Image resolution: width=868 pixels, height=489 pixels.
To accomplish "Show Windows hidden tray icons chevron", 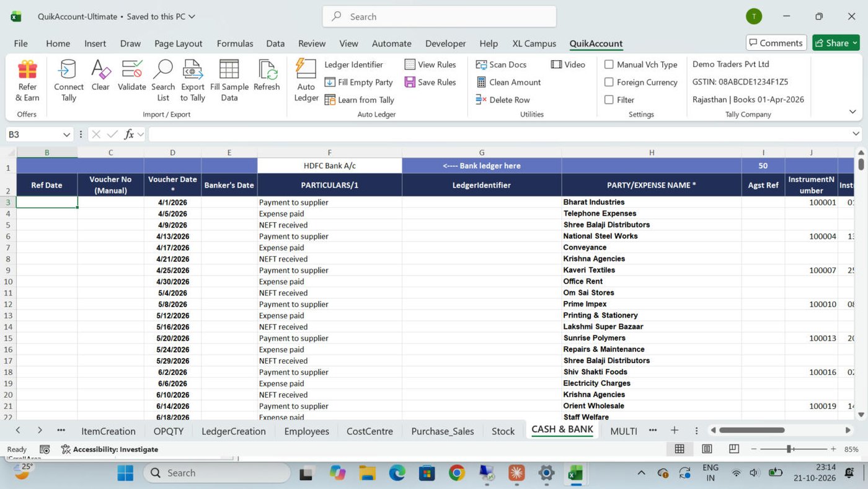I will (x=641, y=473).
